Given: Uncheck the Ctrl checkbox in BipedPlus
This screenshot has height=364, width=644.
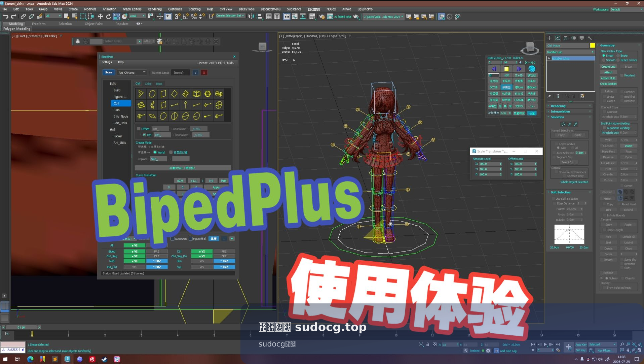Looking at the screenshot, I should tap(144, 135).
